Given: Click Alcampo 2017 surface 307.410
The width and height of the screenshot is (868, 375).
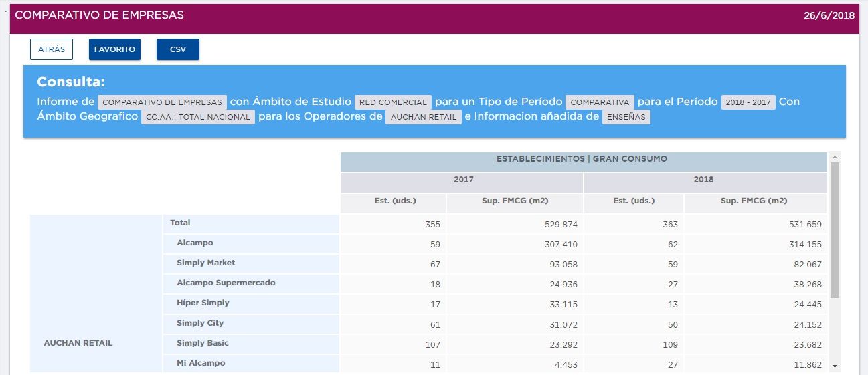Looking at the screenshot, I should pyautogui.click(x=561, y=245).
